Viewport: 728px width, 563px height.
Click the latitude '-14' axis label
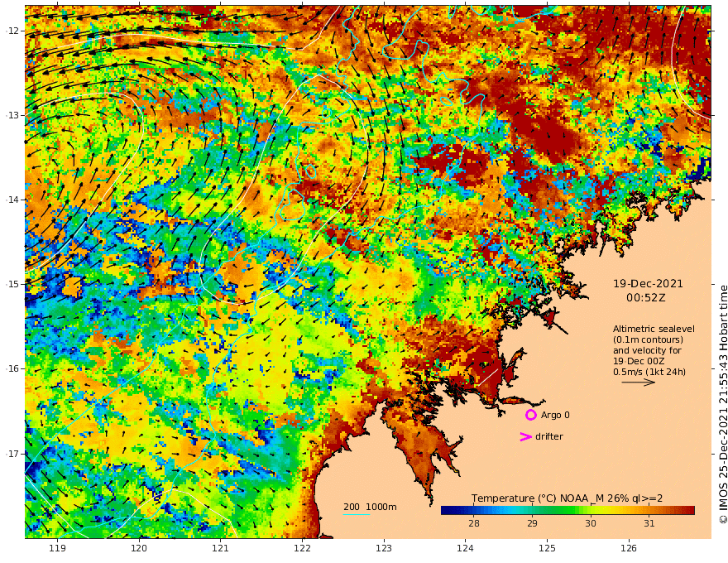(x=12, y=200)
